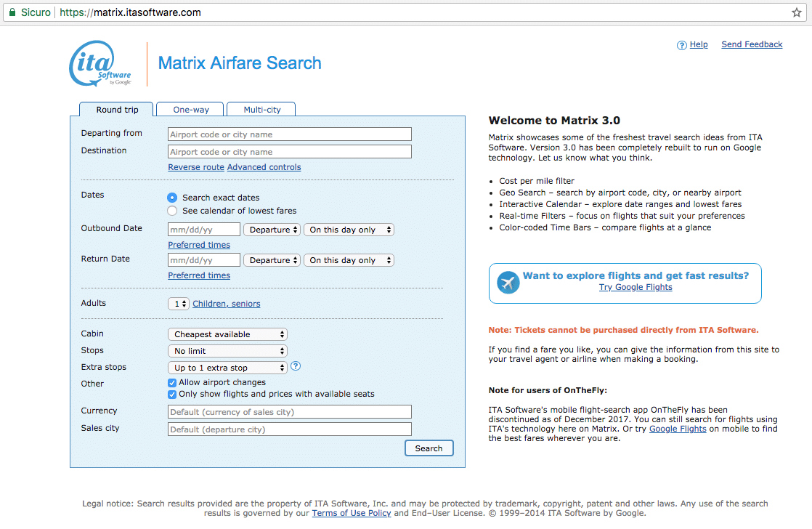Bookmark this page with the star icon

coord(797,12)
